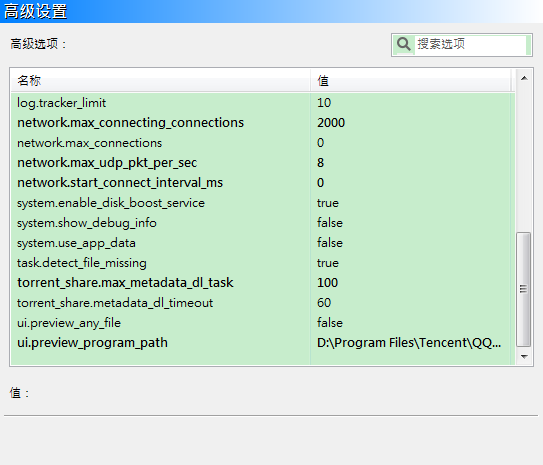This screenshot has width=543, height=465.
Task: Highlight the system.use_app_data row
Action: point(260,243)
